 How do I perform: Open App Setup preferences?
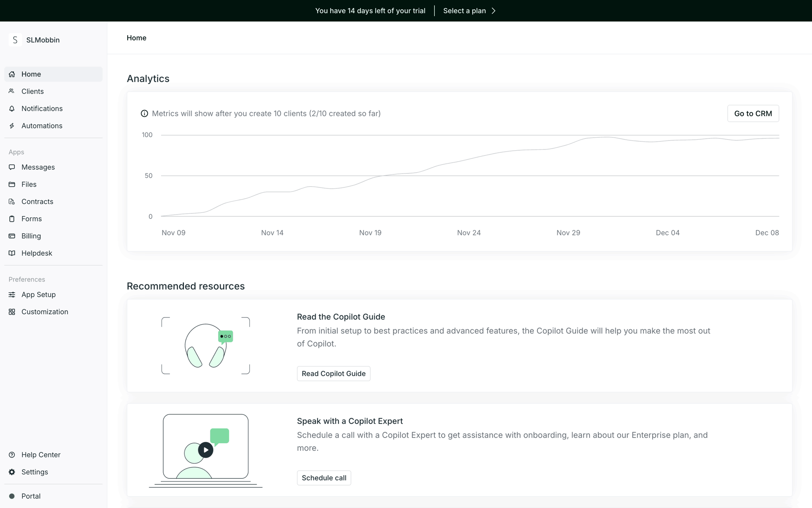pyautogui.click(x=53, y=295)
